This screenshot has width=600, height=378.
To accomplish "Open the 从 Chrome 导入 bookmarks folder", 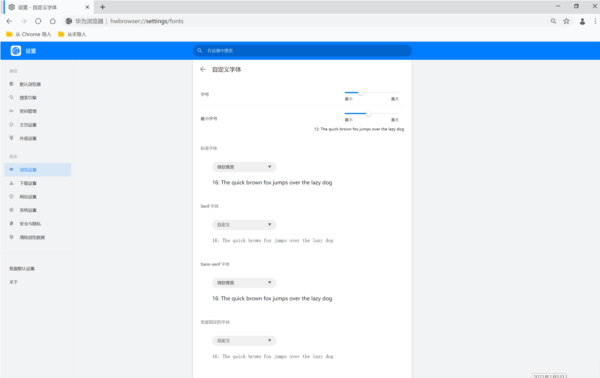I will pos(29,34).
